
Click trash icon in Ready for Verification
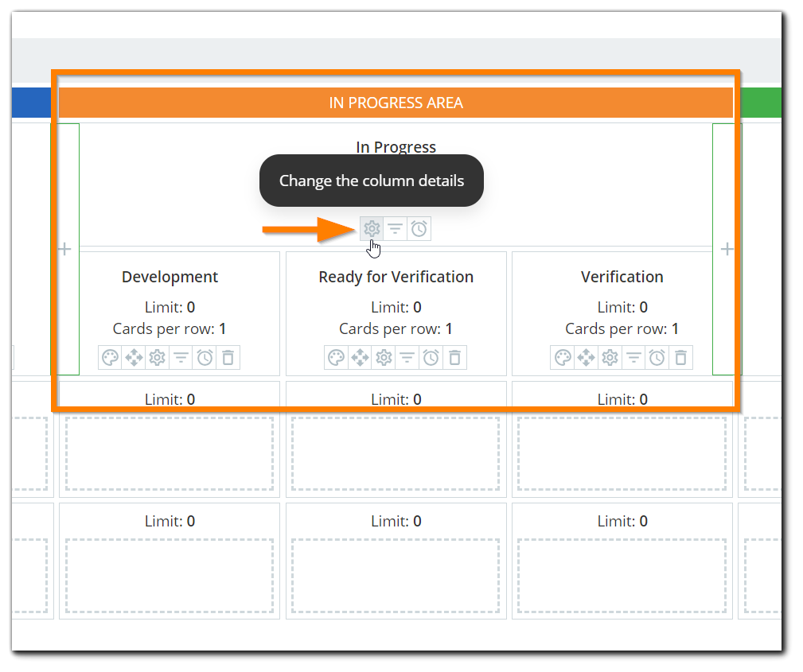pos(454,357)
